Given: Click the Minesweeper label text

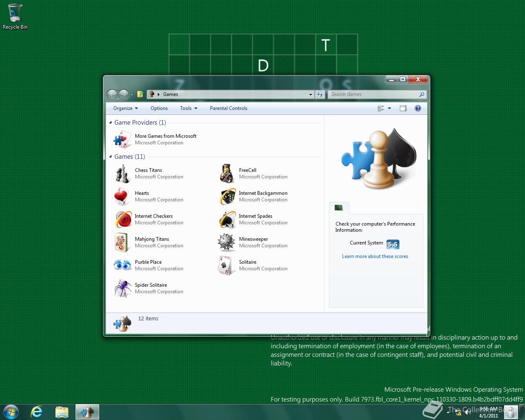Looking at the screenshot, I should pyautogui.click(x=253, y=239).
